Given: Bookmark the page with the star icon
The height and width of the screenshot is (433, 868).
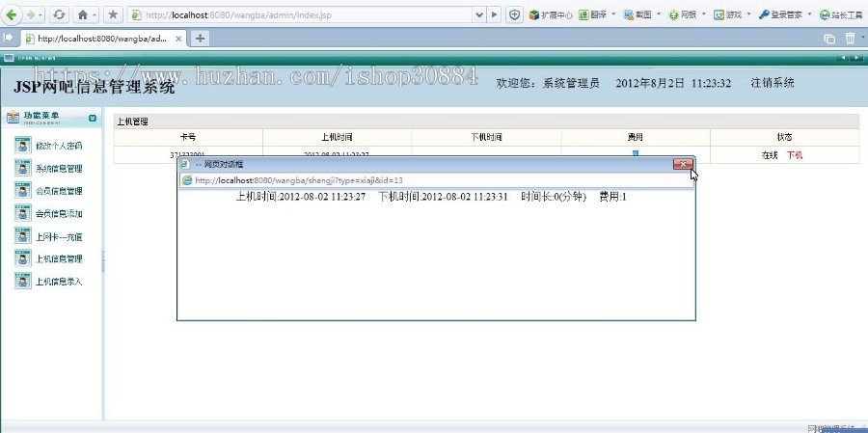Looking at the screenshot, I should pyautogui.click(x=113, y=15).
